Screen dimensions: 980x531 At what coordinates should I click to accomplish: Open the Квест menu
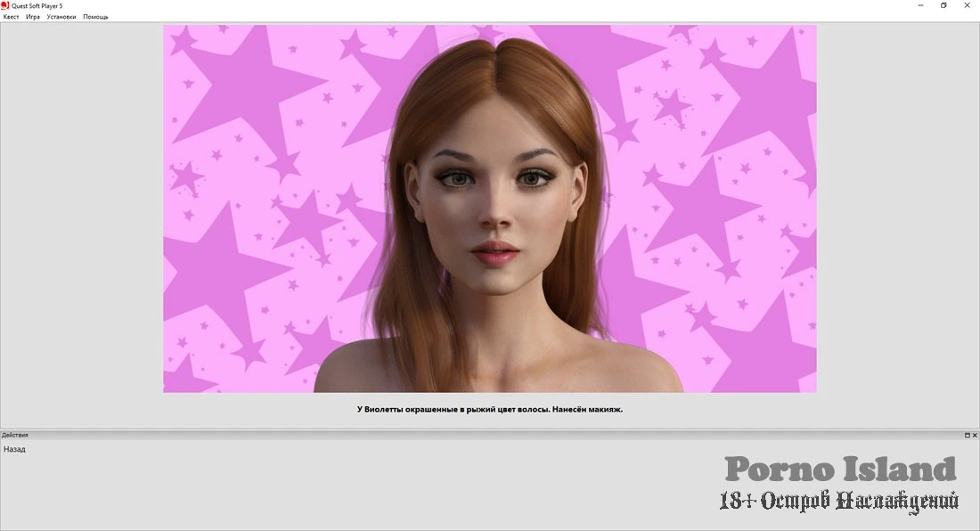[11, 17]
